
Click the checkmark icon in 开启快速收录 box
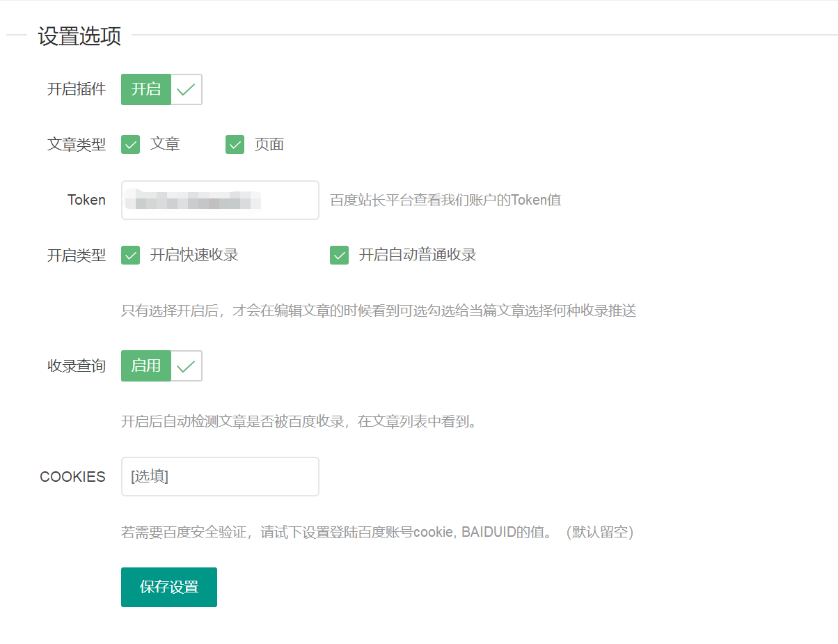click(x=130, y=255)
